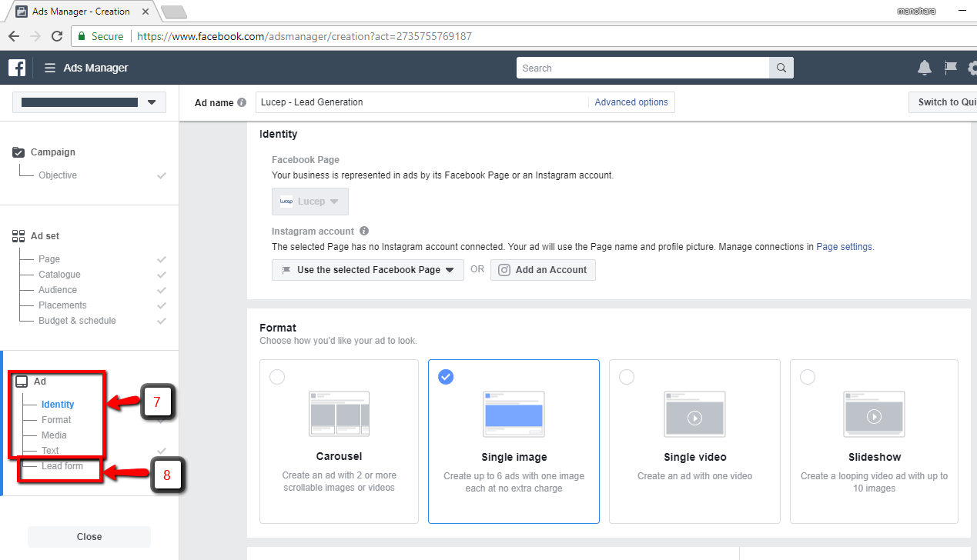Click the Single image format illustration
The height and width of the screenshot is (560, 977).
514,414
